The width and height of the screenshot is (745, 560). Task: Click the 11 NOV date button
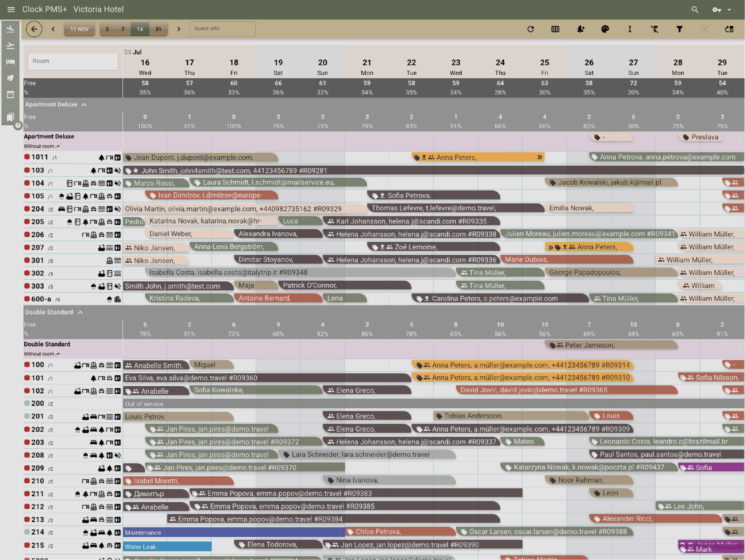tap(79, 29)
